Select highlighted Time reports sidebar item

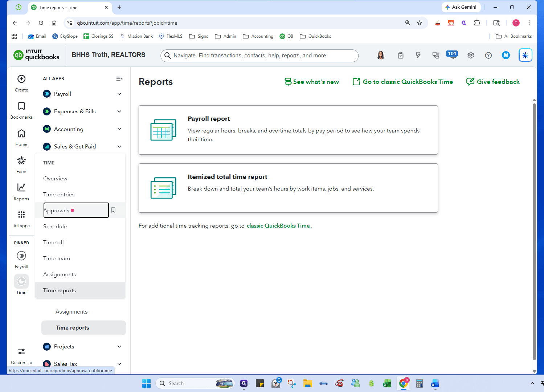coord(83,328)
